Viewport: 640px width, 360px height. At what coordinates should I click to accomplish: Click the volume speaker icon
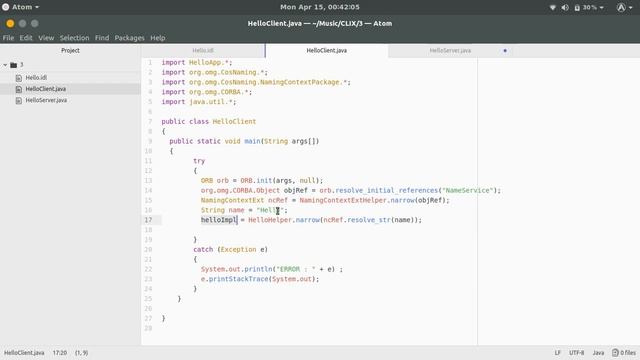(x=565, y=7)
